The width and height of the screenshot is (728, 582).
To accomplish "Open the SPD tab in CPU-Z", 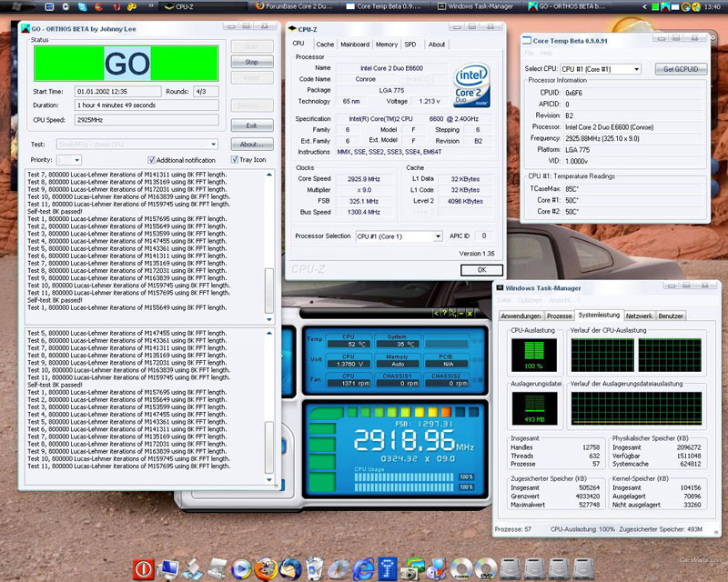I will 410,45.
